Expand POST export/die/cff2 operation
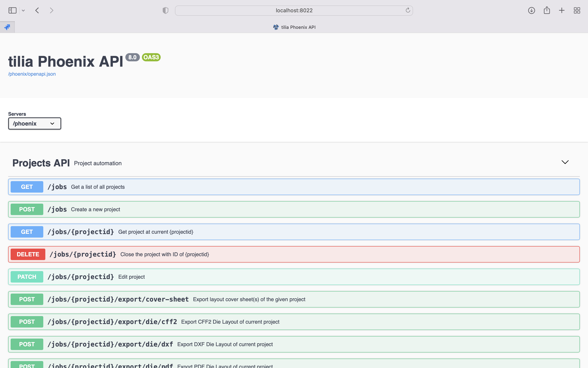Image resolution: width=588 pixels, height=368 pixels. tap(294, 322)
